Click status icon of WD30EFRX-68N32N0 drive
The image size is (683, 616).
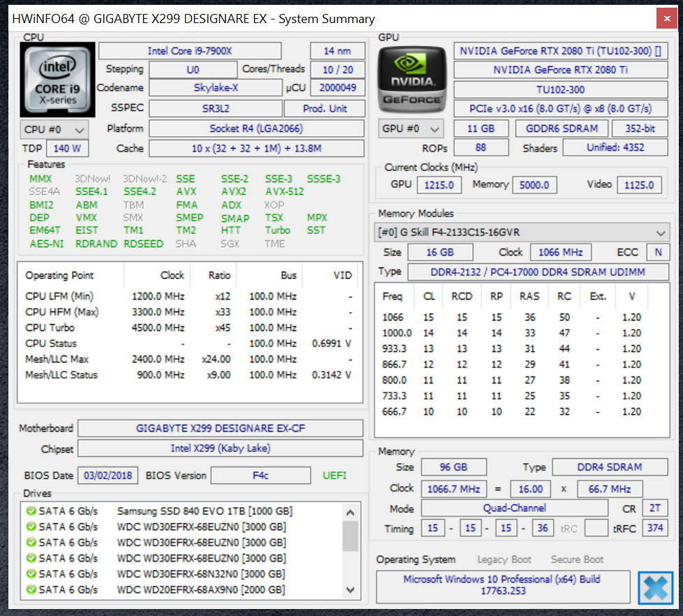coord(31,573)
